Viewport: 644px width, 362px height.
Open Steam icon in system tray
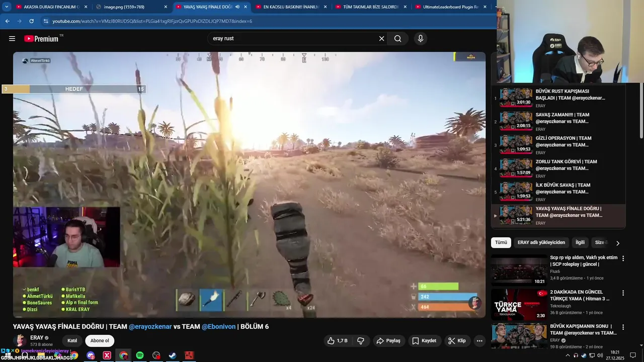point(584,355)
